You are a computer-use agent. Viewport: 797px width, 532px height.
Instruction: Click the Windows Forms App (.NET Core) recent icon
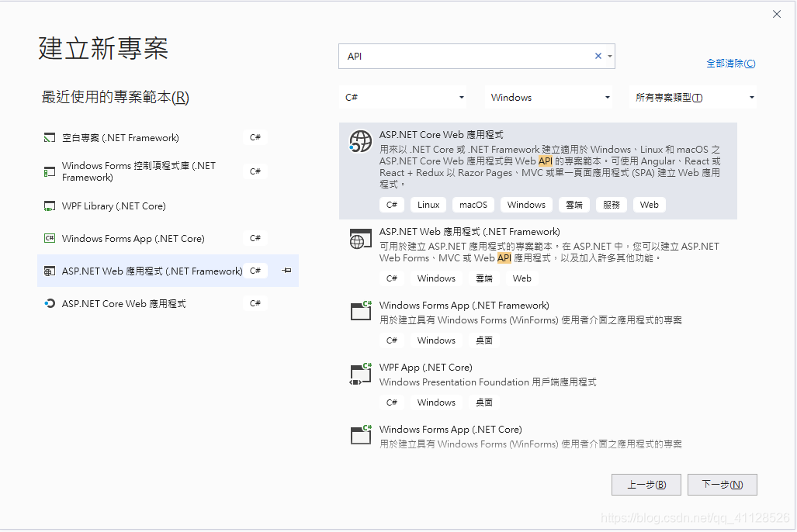point(50,238)
